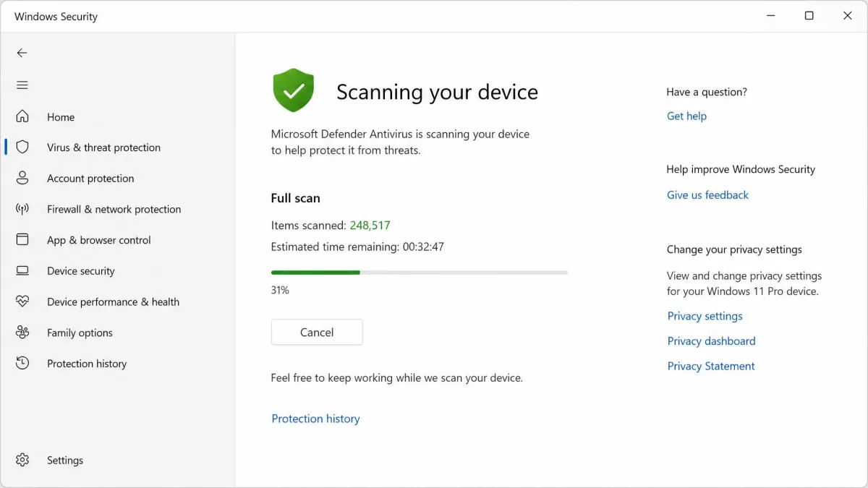This screenshot has height=488, width=868.
Task: Click Help improve Windows Security heading
Action: (x=741, y=170)
